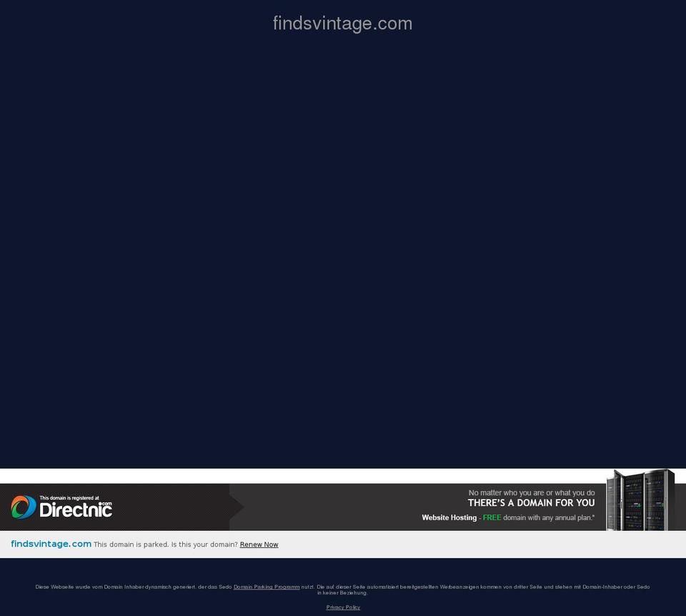Viewport: 686px width, 616px height.
Task: Click the blue findsvintage.com domain link
Action: [51, 544]
